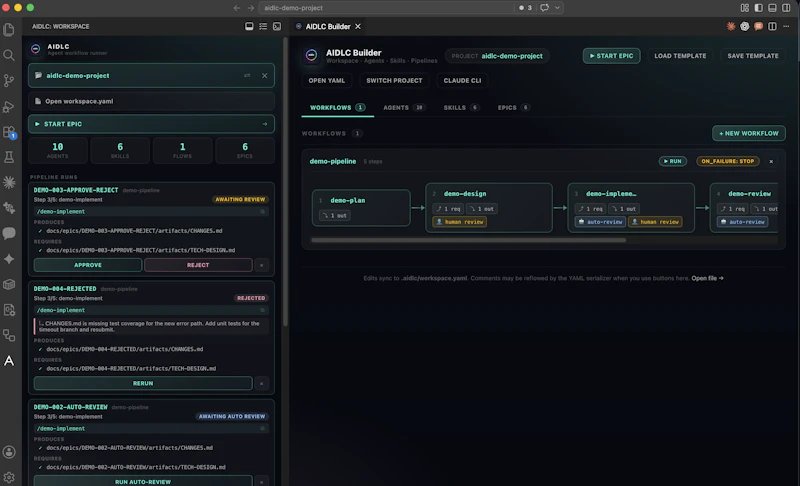Open the four-point sparkle icon view
This screenshot has height=486, width=800.
click(9, 259)
